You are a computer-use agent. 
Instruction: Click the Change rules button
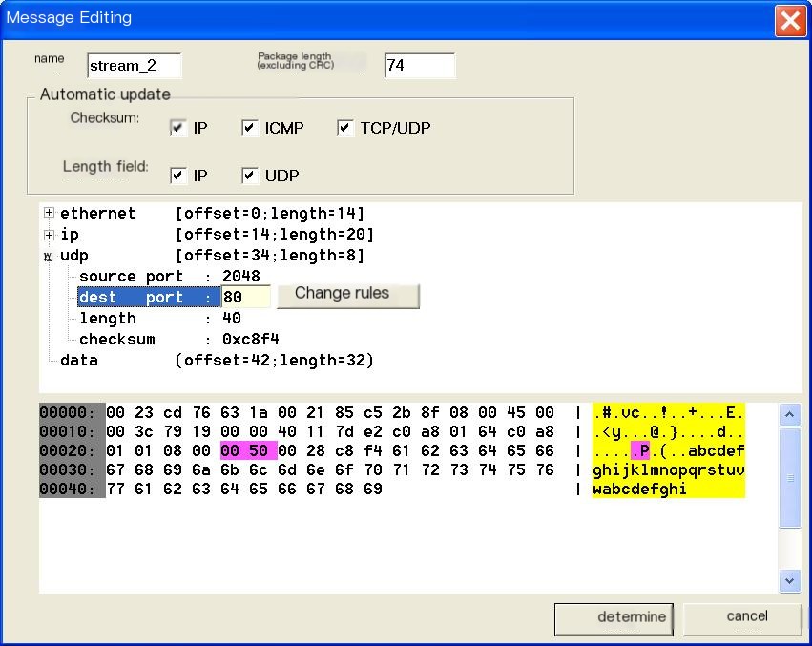tap(348, 296)
